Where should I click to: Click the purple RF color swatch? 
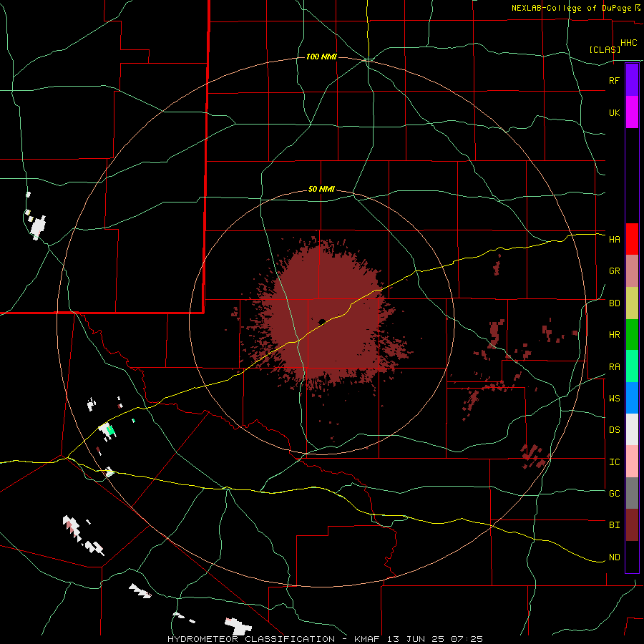tap(632, 80)
